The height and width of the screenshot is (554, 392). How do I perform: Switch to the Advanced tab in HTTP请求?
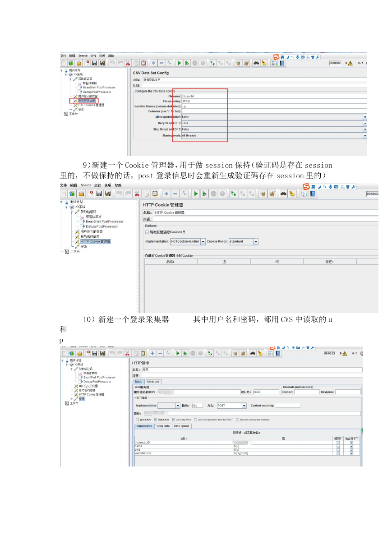point(153,382)
